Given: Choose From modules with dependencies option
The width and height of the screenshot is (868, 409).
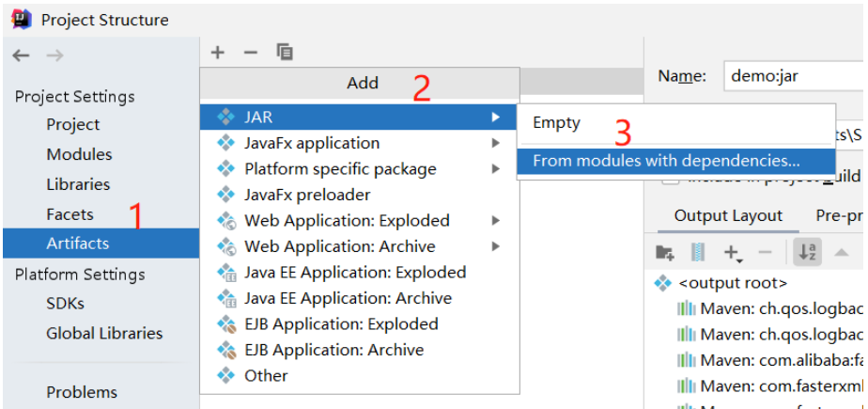Looking at the screenshot, I should [x=666, y=161].
